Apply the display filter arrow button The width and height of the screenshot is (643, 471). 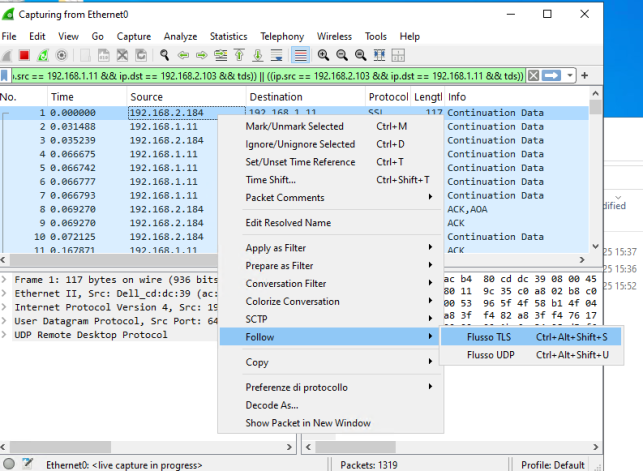(x=551, y=76)
